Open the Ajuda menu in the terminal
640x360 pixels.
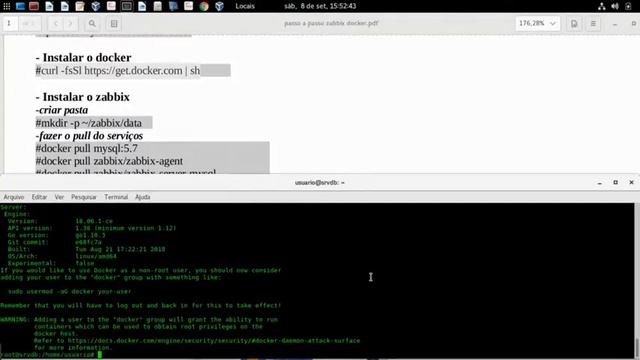click(x=142, y=197)
